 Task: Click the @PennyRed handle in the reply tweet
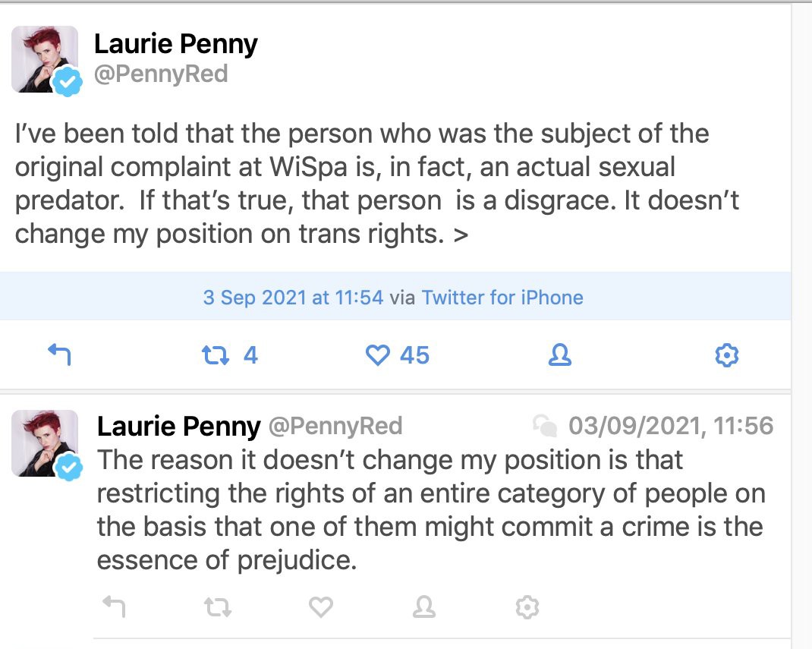(x=335, y=427)
